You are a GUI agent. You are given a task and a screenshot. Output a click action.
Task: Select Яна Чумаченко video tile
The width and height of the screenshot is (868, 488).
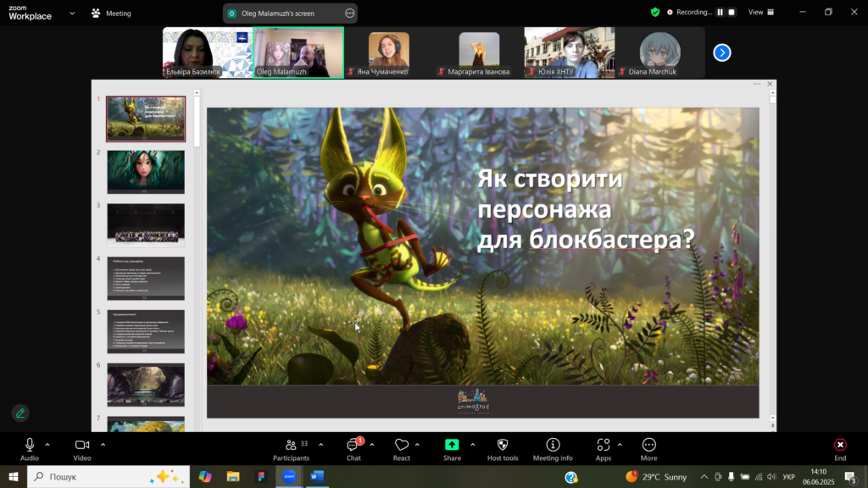(388, 53)
